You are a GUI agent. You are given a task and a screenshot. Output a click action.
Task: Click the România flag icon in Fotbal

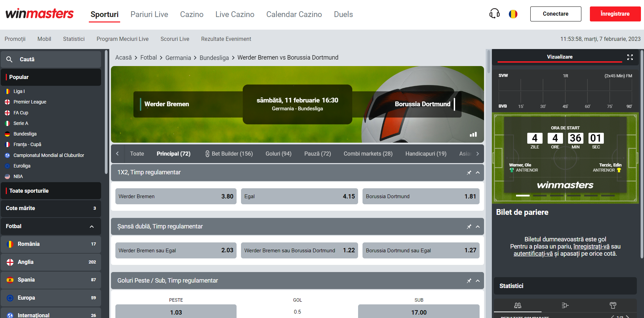(x=10, y=244)
